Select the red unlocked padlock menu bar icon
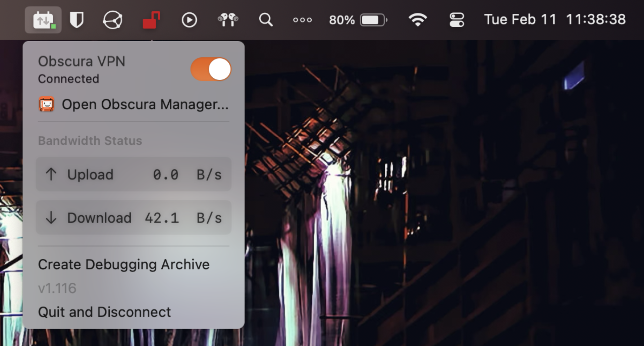644x346 pixels. [x=151, y=20]
